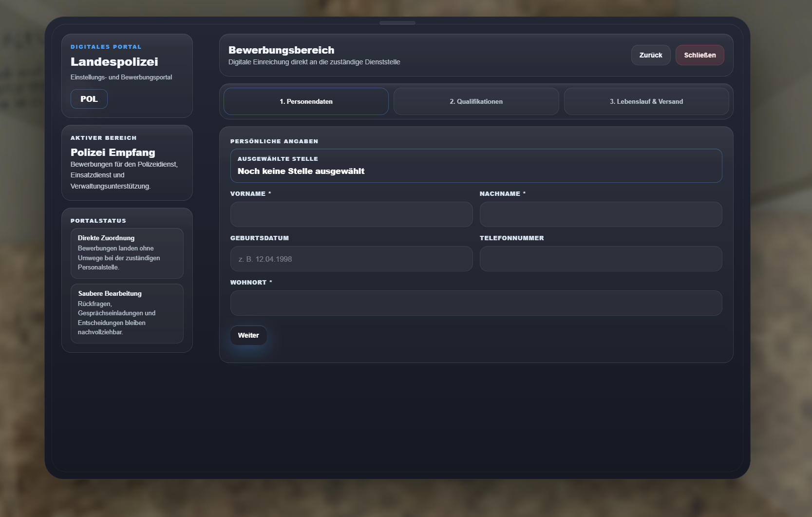Click the Geburtsdatum date field
The image size is (812, 517).
(x=351, y=259)
